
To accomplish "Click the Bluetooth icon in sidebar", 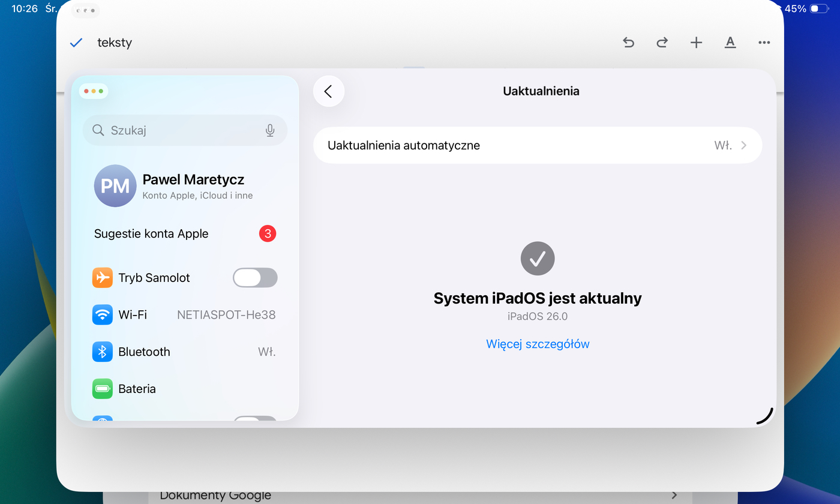I will [x=102, y=352].
